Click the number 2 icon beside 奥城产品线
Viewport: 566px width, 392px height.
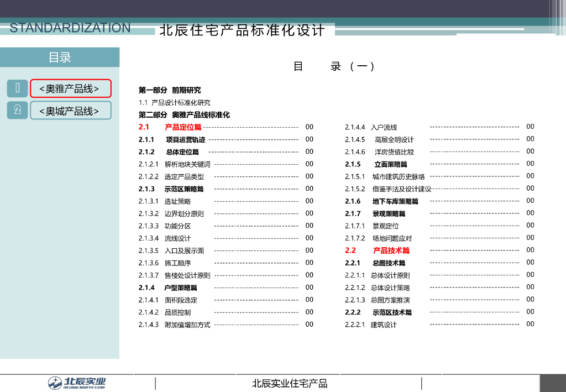pyautogui.click(x=18, y=110)
